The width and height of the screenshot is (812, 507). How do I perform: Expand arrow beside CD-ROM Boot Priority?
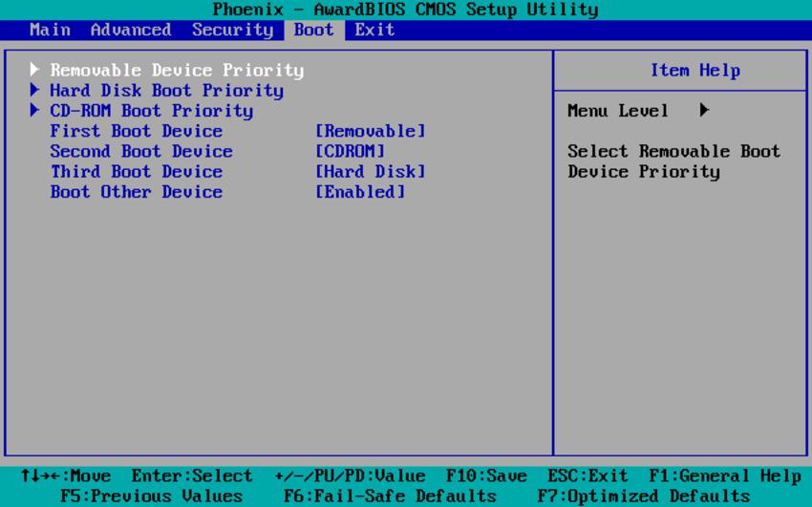[34, 110]
